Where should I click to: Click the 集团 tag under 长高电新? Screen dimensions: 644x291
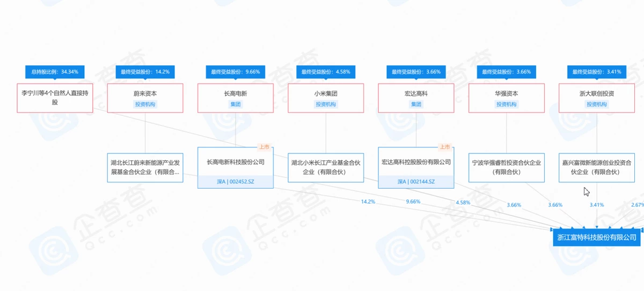236,105
